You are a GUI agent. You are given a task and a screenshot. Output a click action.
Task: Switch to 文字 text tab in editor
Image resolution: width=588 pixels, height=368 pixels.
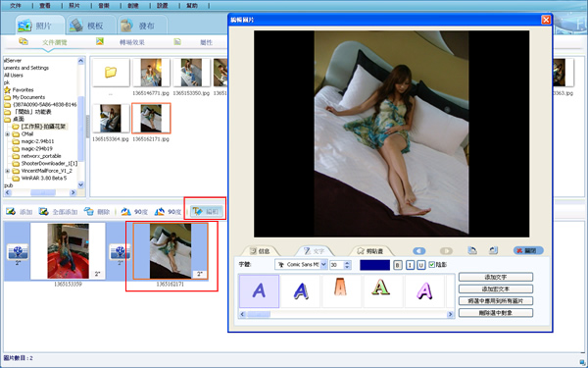pyautogui.click(x=315, y=251)
